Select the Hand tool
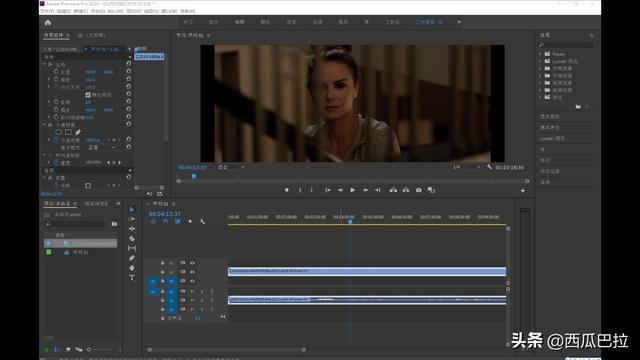Image resolution: width=640 pixels, height=360 pixels. (132, 268)
